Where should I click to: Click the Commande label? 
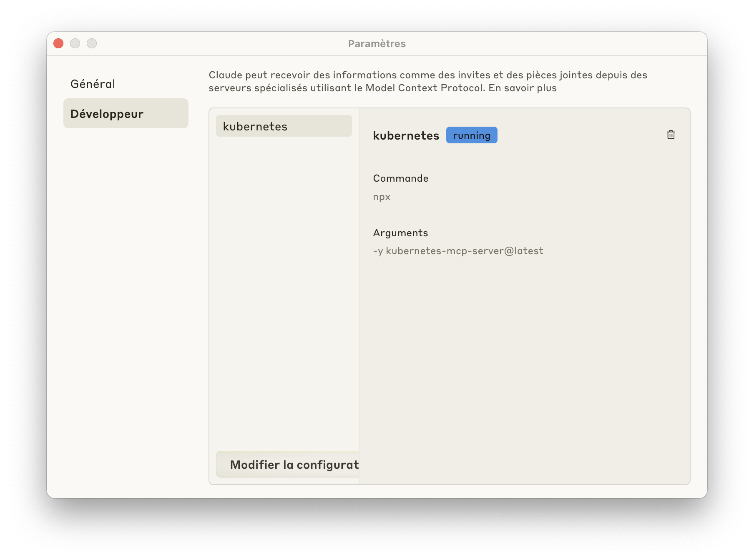click(400, 178)
